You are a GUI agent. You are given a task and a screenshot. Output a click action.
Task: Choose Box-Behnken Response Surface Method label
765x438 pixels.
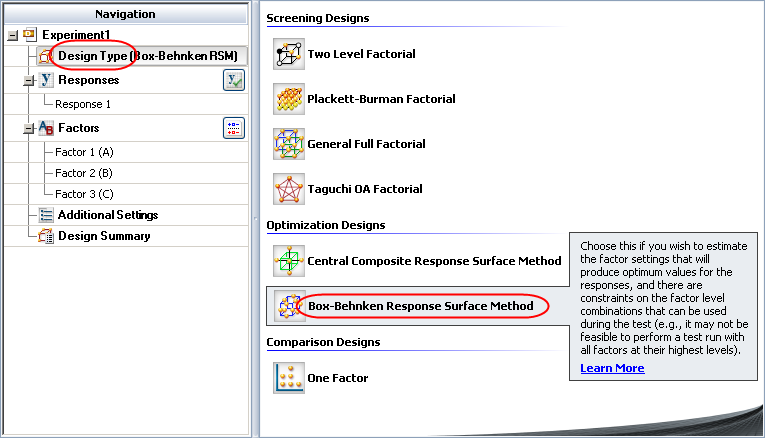(427, 305)
